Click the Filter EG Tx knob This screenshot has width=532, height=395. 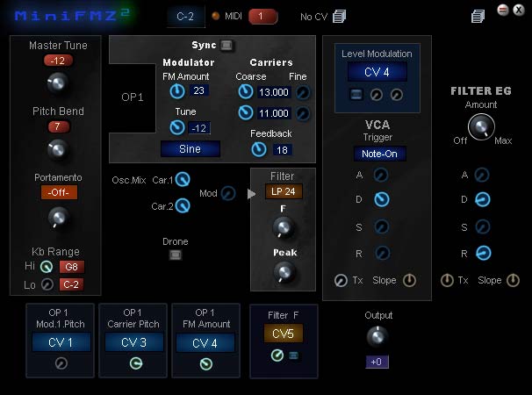(x=447, y=280)
